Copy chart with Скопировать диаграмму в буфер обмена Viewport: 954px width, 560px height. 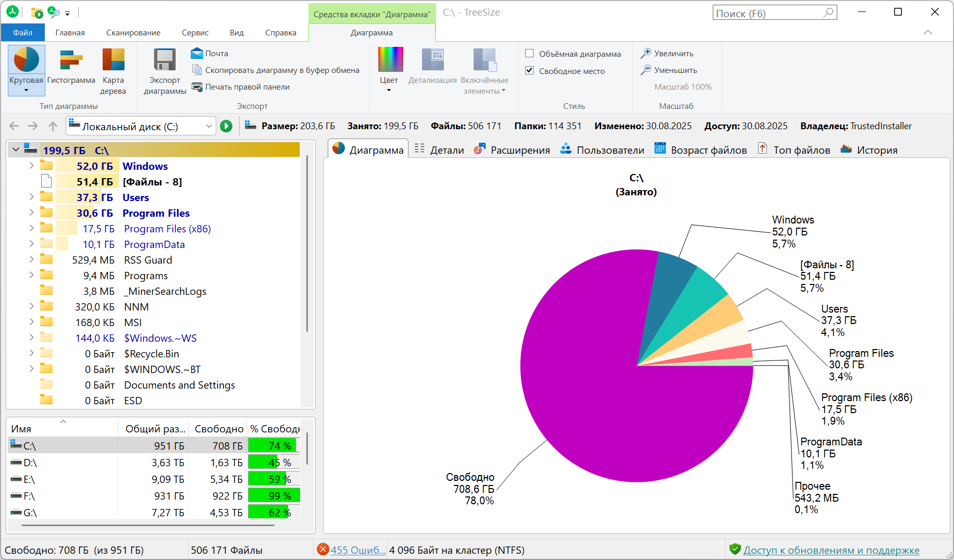[276, 70]
